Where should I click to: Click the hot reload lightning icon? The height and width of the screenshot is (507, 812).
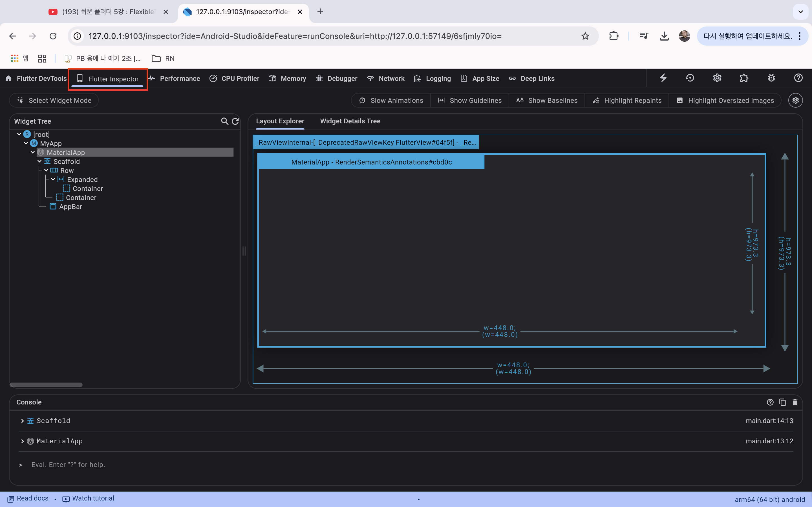[x=663, y=78]
